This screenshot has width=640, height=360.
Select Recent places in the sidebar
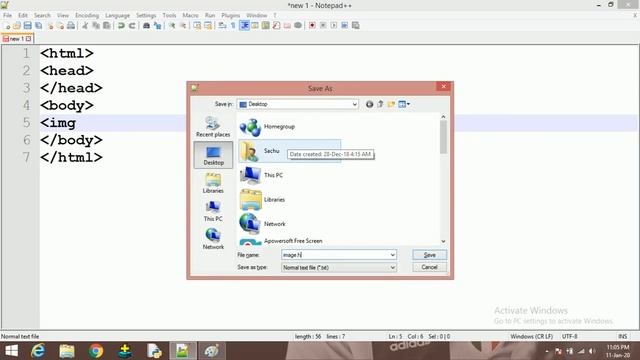coord(213,127)
